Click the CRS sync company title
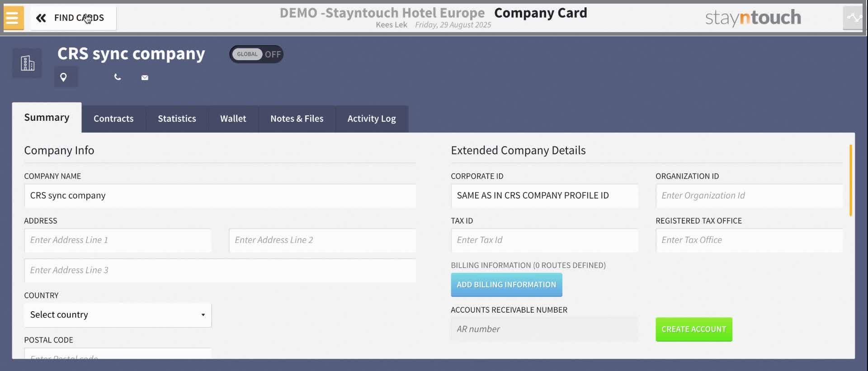This screenshot has height=371, width=868. (x=131, y=54)
